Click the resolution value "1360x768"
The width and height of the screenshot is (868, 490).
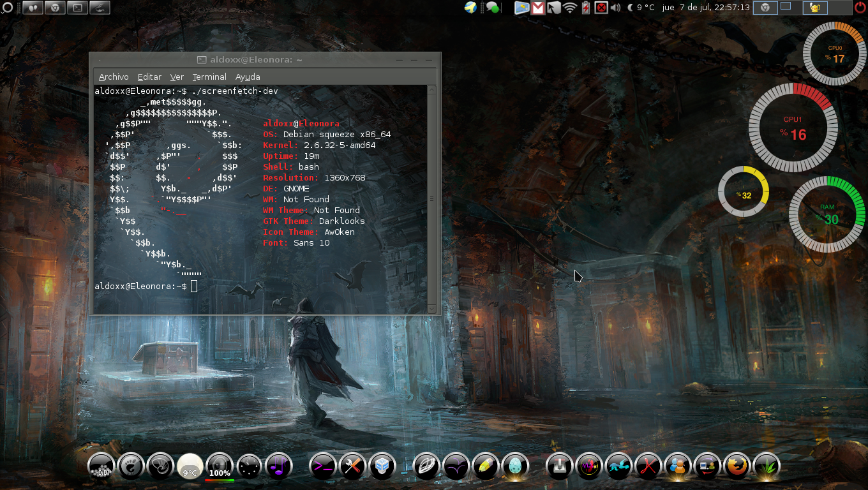(345, 177)
